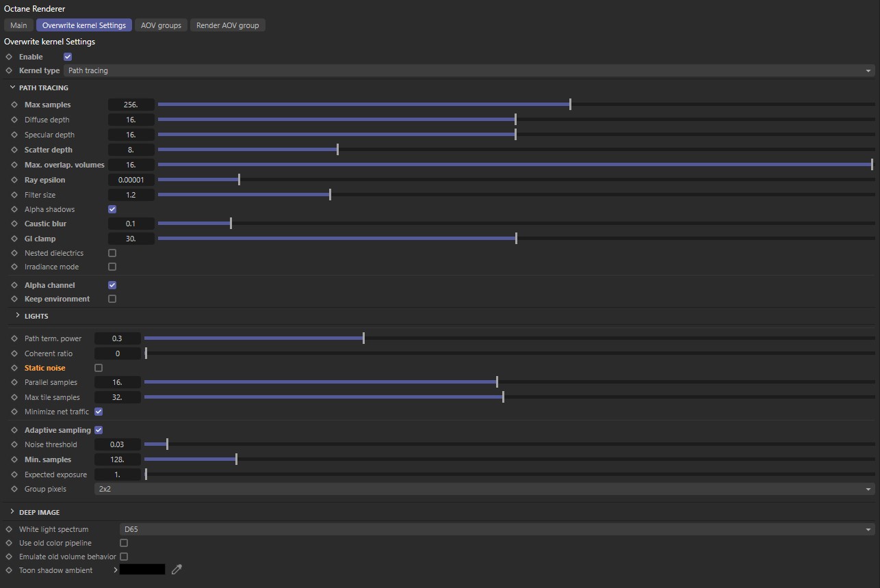Click the keyframe diamond for Keep environment
The image size is (880, 588).
pos(14,299)
